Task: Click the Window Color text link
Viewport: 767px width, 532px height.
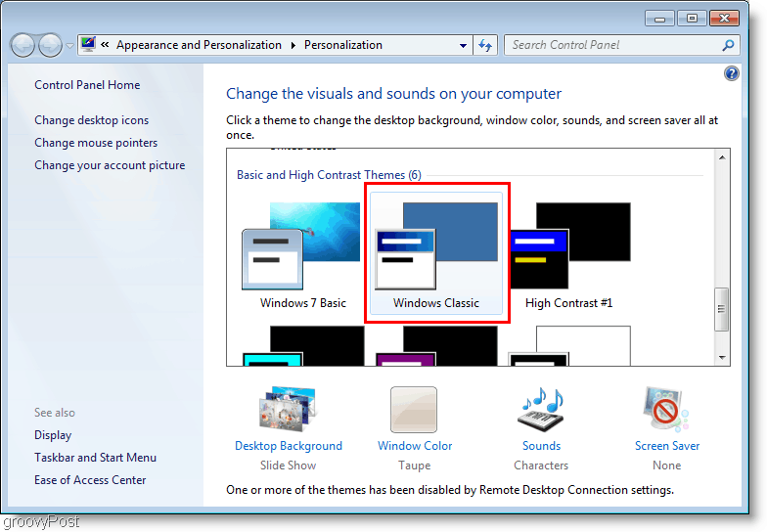Action: coord(415,446)
